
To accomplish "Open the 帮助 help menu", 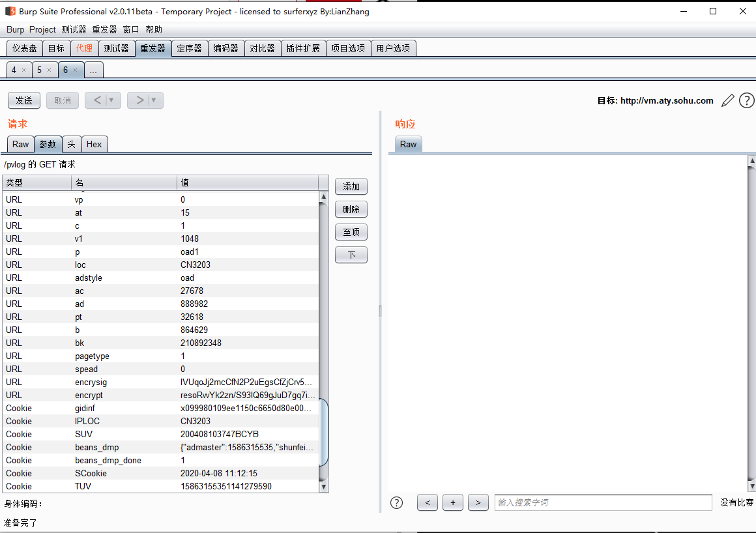I will click(154, 29).
